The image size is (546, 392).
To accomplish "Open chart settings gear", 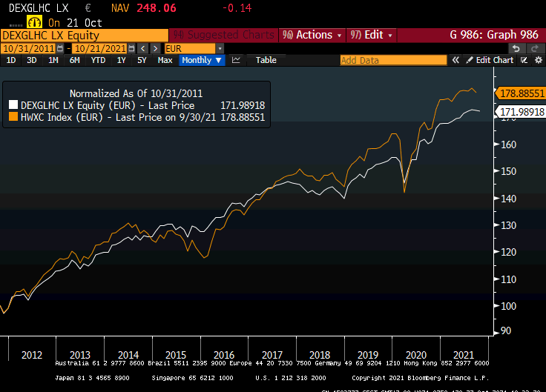I will click(539, 60).
